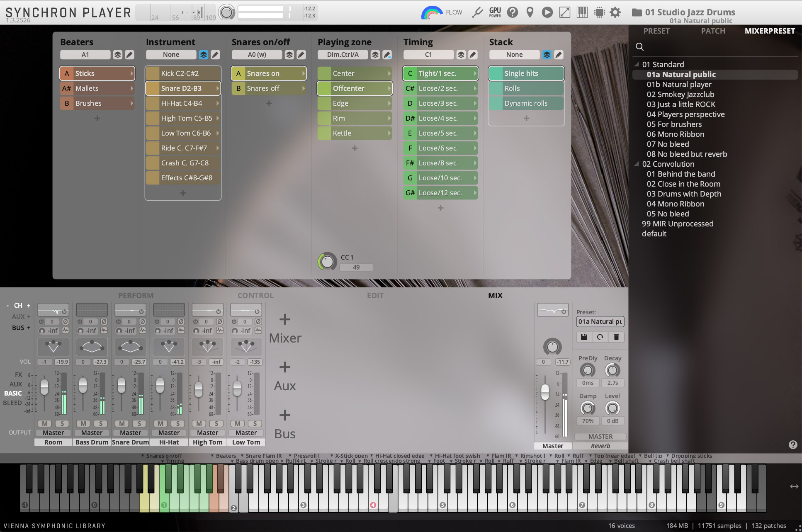This screenshot has width=802, height=532.
Task: Click the mixer Preset name field
Action: point(600,322)
